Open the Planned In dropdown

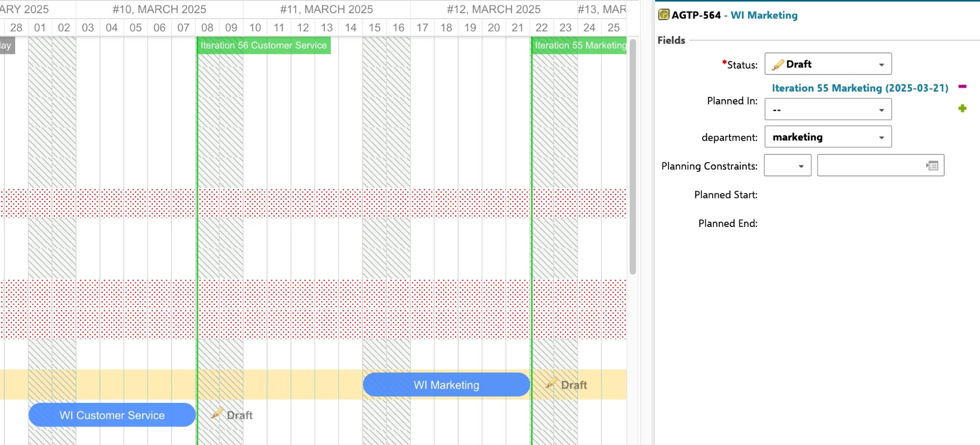point(828,109)
